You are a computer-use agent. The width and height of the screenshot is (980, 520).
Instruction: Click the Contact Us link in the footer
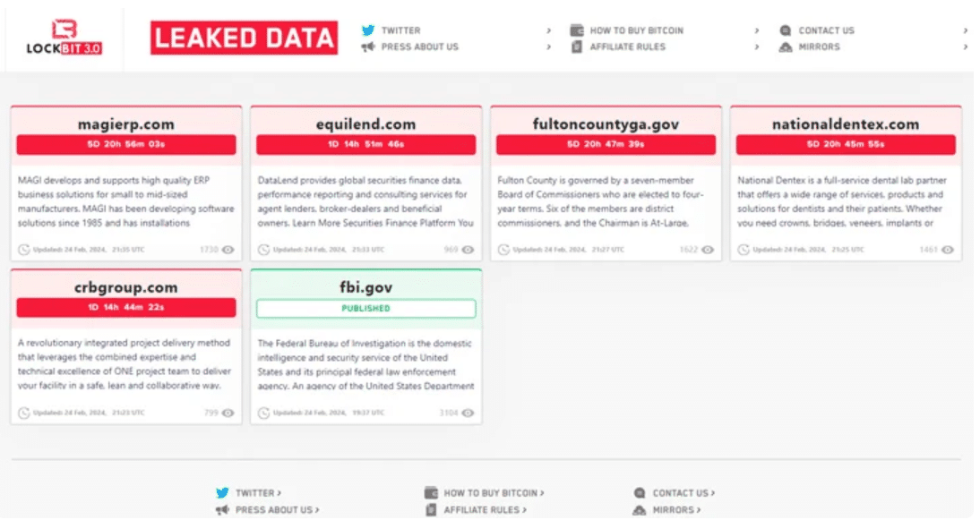(683, 491)
